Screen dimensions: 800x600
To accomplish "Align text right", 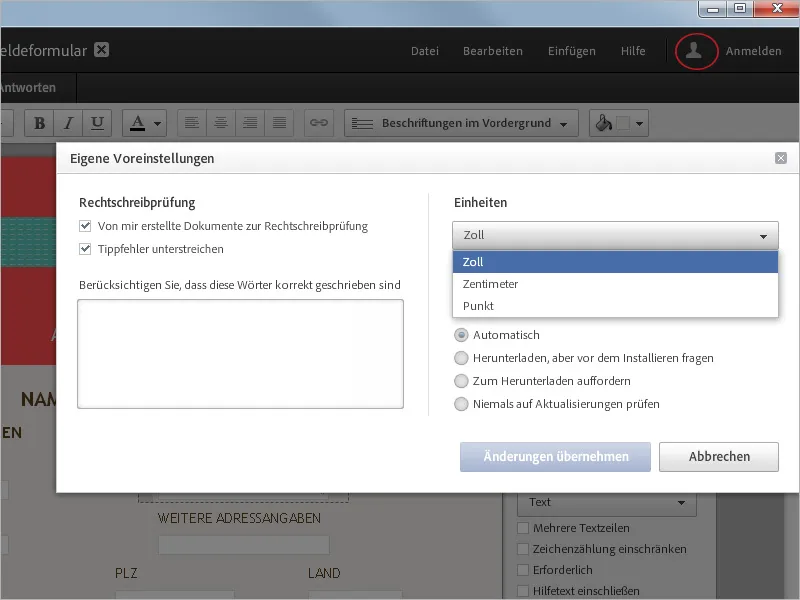I will pos(250,123).
